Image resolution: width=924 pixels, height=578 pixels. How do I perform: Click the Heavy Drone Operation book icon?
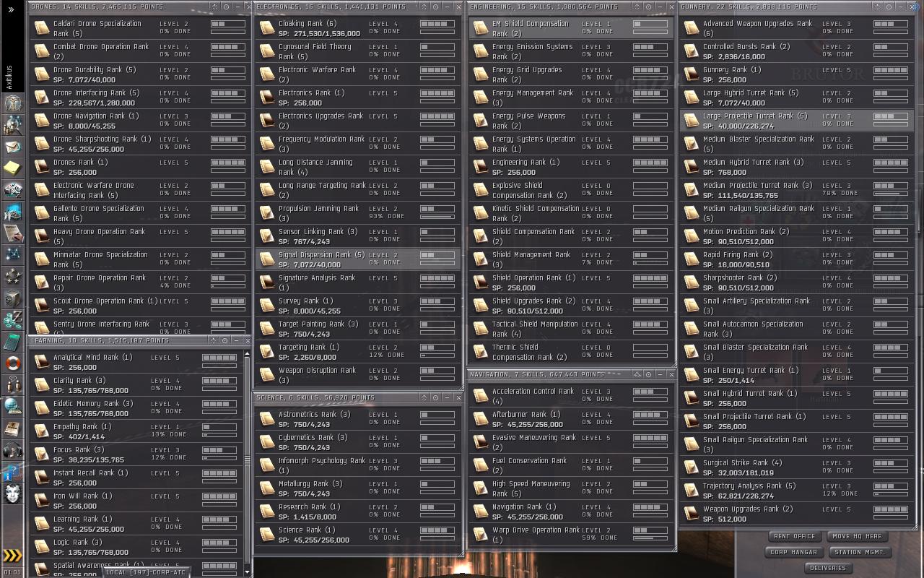(42, 236)
